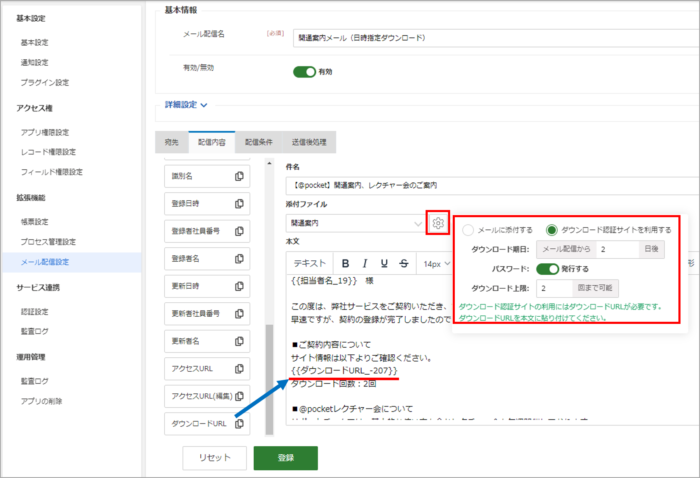Edit the ダウンロード上限 count field
This screenshot has height=478, width=700.
tap(554, 288)
